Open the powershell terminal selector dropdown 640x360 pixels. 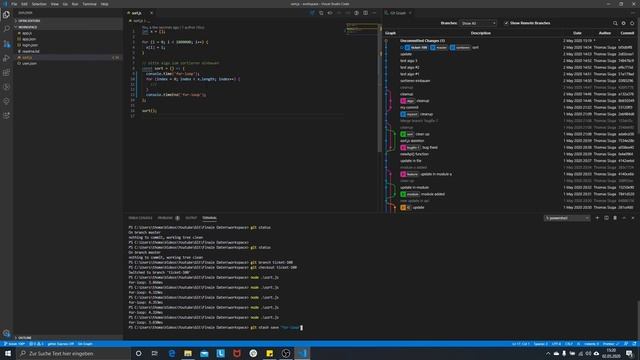[567, 218]
